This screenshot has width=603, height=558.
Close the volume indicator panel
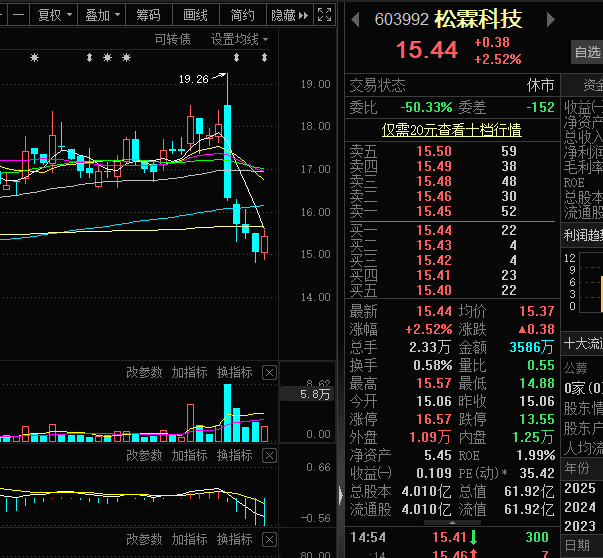pyautogui.click(x=269, y=373)
